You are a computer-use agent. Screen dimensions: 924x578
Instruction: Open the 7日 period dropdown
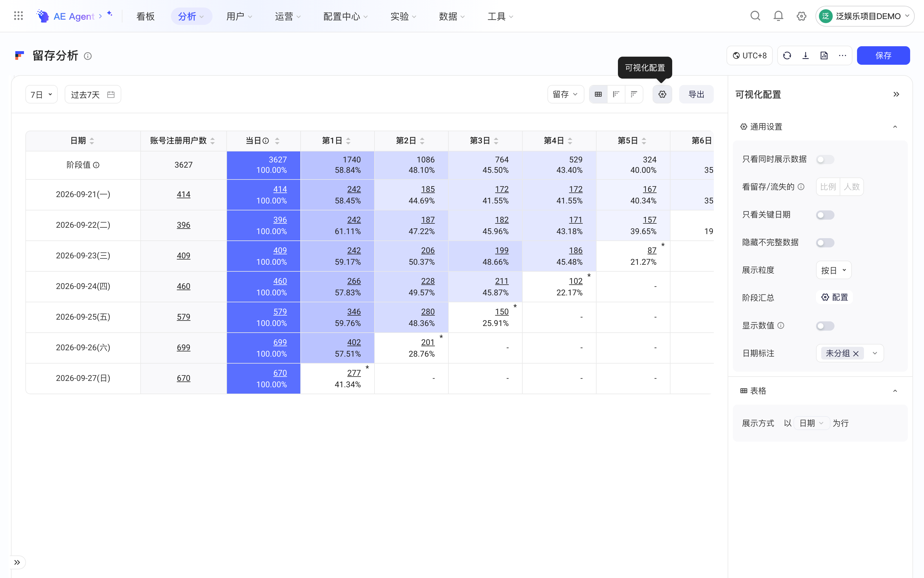point(41,95)
